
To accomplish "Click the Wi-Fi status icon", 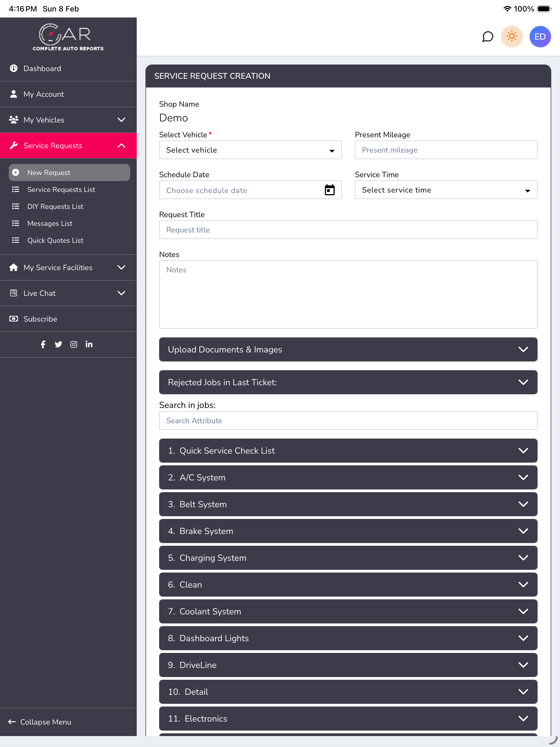I will click(x=507, y=9).
